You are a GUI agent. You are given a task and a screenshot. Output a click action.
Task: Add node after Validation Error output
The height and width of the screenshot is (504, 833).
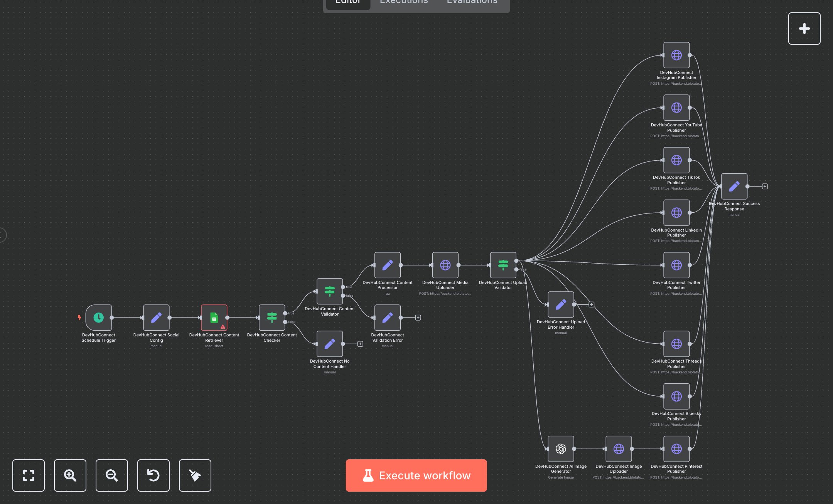tap(418, 318)
